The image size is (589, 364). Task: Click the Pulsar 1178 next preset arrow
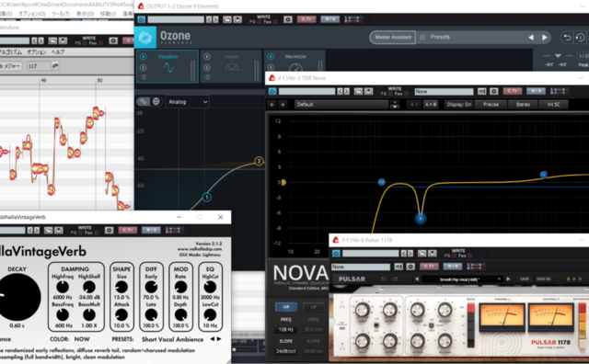point(508,279)
